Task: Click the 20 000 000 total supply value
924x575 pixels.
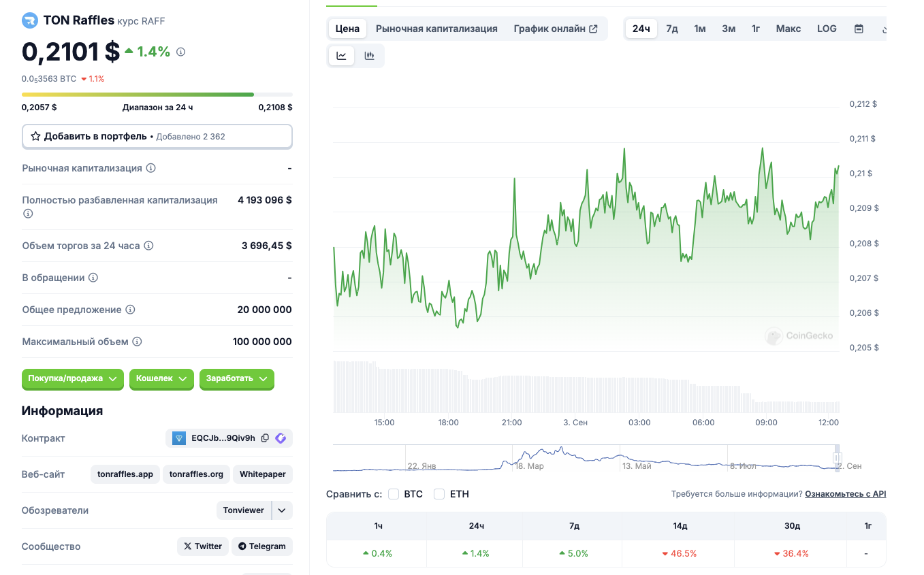Action: (x=264, y=310)
